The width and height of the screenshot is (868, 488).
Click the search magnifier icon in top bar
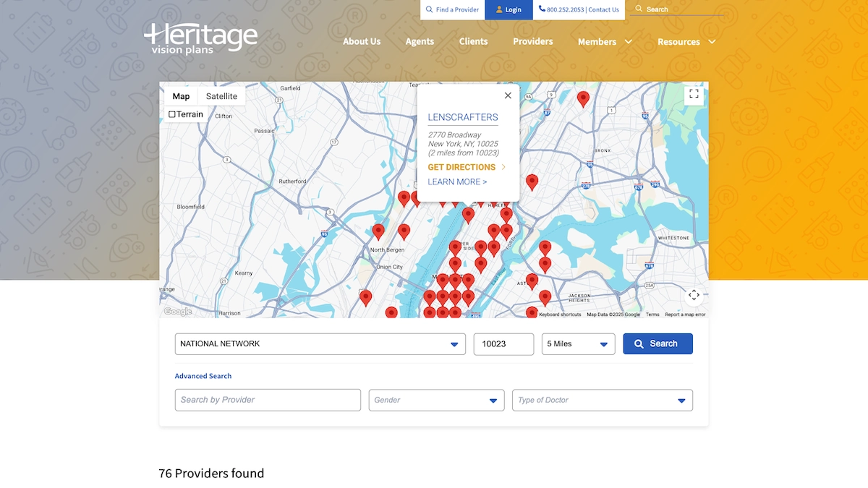pyautogui.click(x=638, y=9)
